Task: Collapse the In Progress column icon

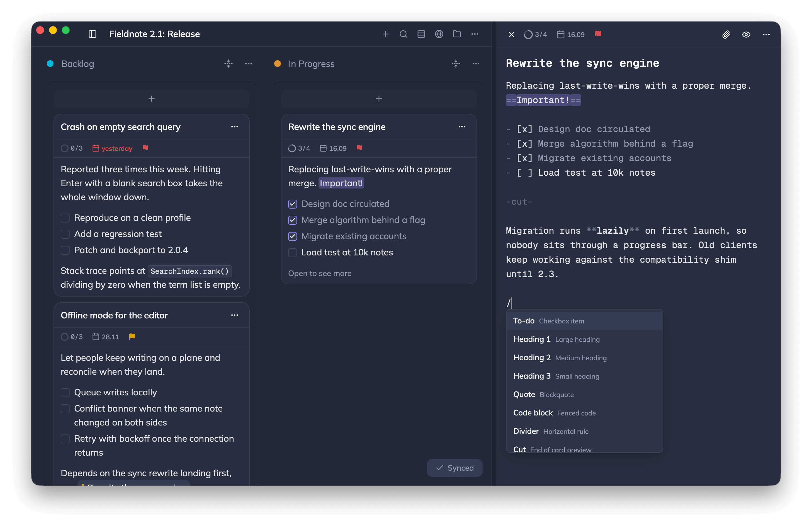Action: 456,64
